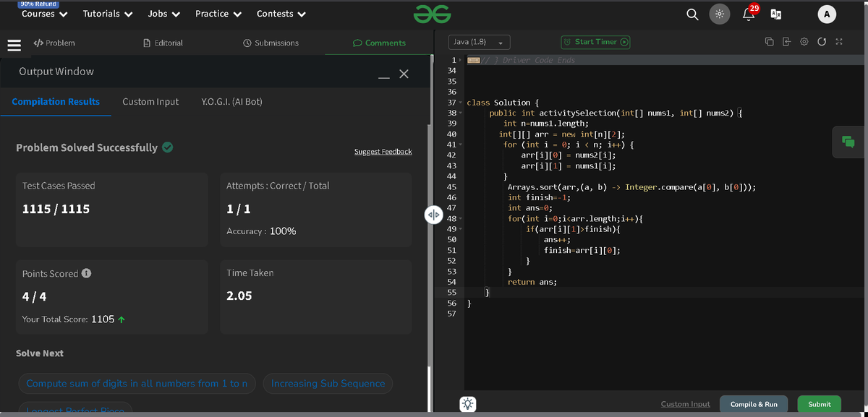Click the Points Scored info icon
Screen dimensions: 868x417
click(x=86, y=273)
